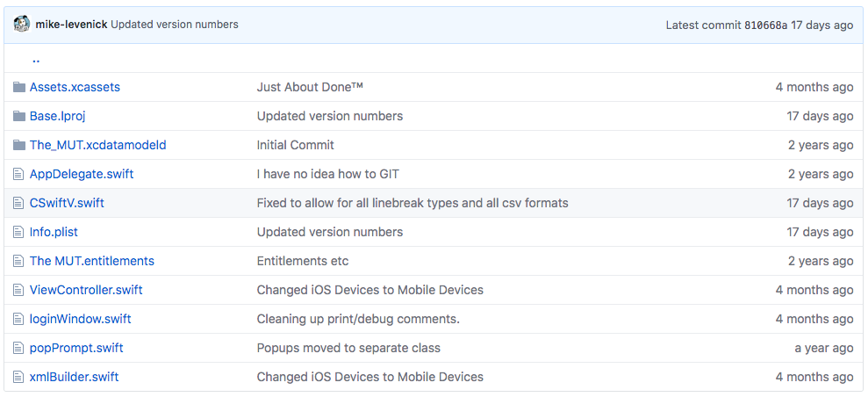Screen dimensions: 868x397
Task: Open the 'Just About Done™' commit
Action: click(310, 87)
